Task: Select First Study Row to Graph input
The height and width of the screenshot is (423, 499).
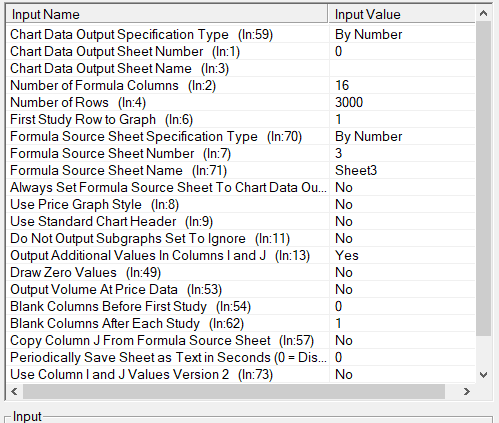Action: tap(241, 119)
